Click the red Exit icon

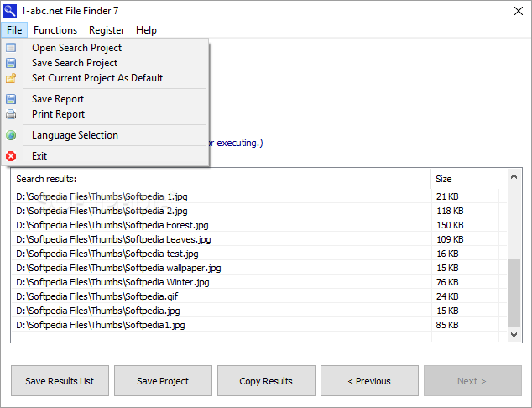tap(11, 156)
